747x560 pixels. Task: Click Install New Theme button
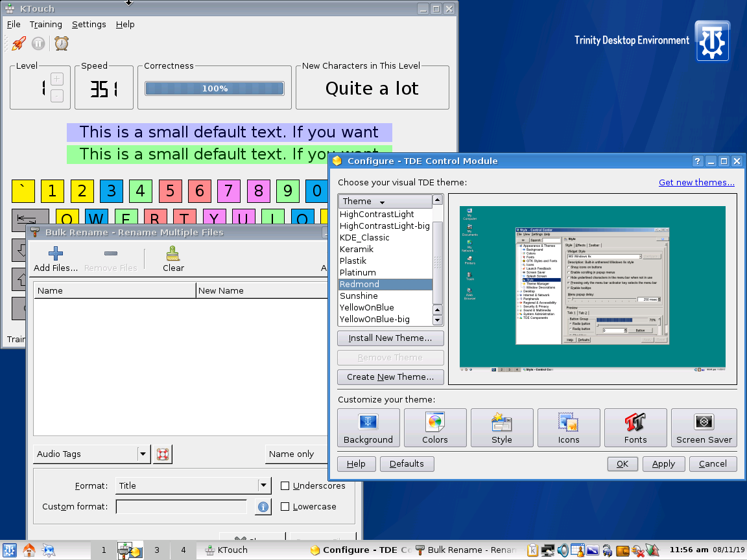point(390,338)
